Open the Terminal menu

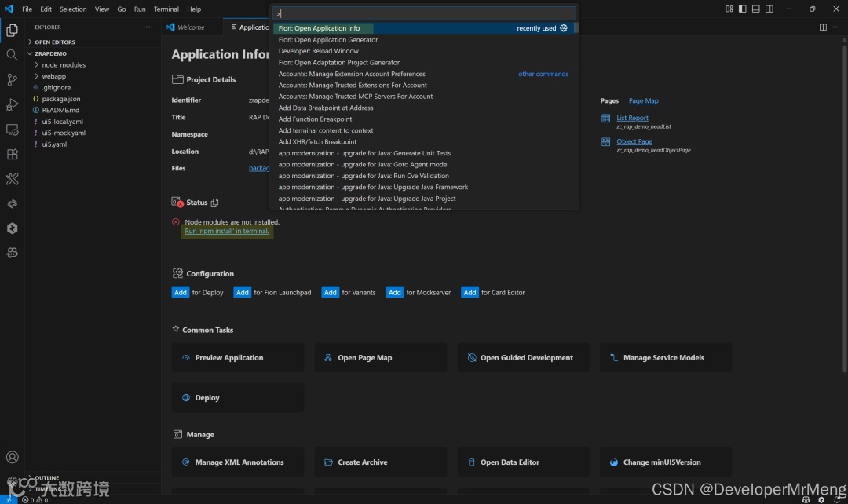(x=166, y=9)
